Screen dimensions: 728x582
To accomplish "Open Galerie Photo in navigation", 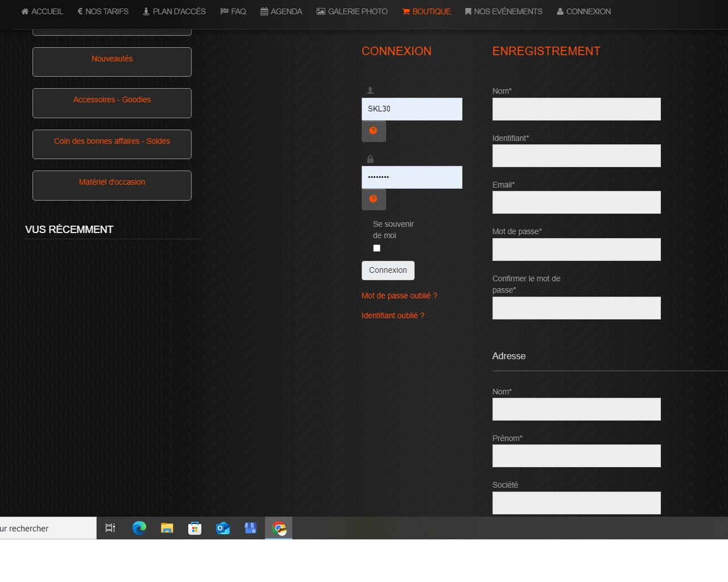I will (x=352, y=11).
